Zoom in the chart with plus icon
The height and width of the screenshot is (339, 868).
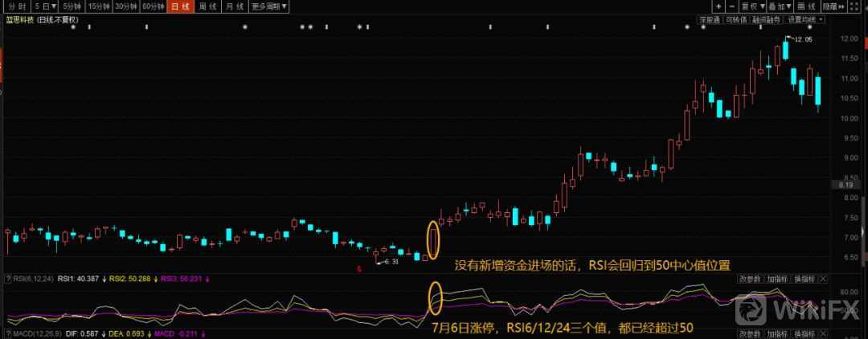(719, 6)
